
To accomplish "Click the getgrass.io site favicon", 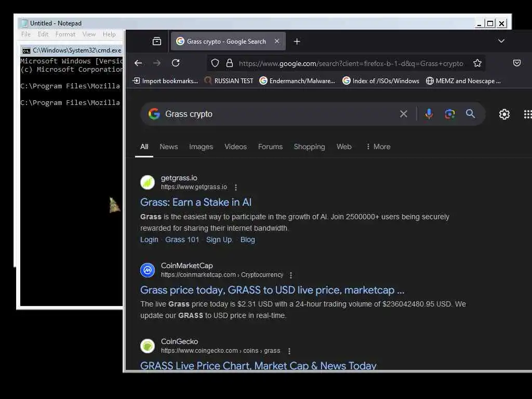I will [x=148, y=182].
